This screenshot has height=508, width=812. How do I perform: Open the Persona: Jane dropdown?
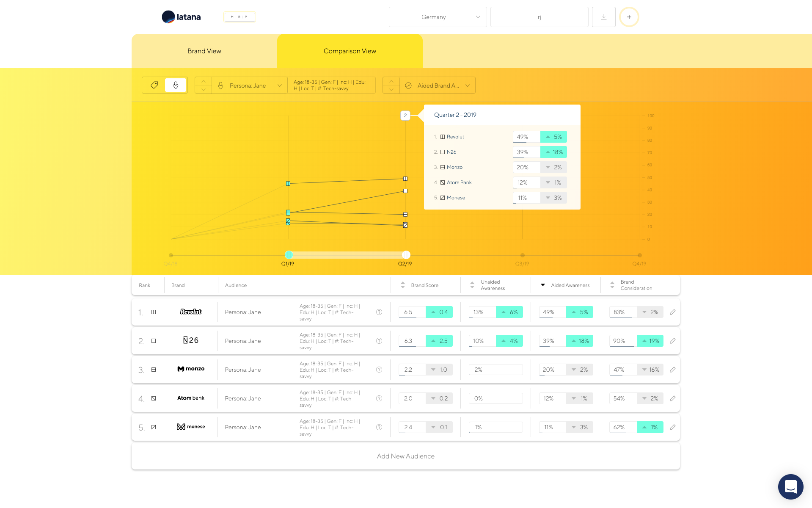[250, 85]
